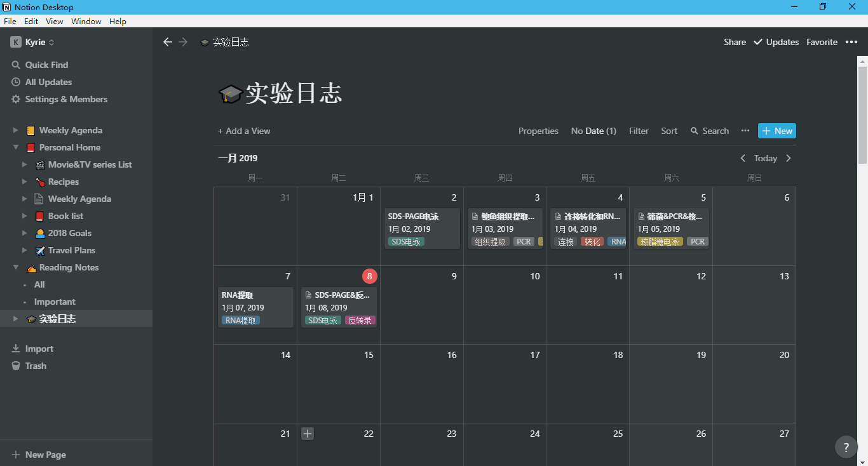Click the Quick Find search icon
Viewport: 868px width, 466px height.
(16, 65)
